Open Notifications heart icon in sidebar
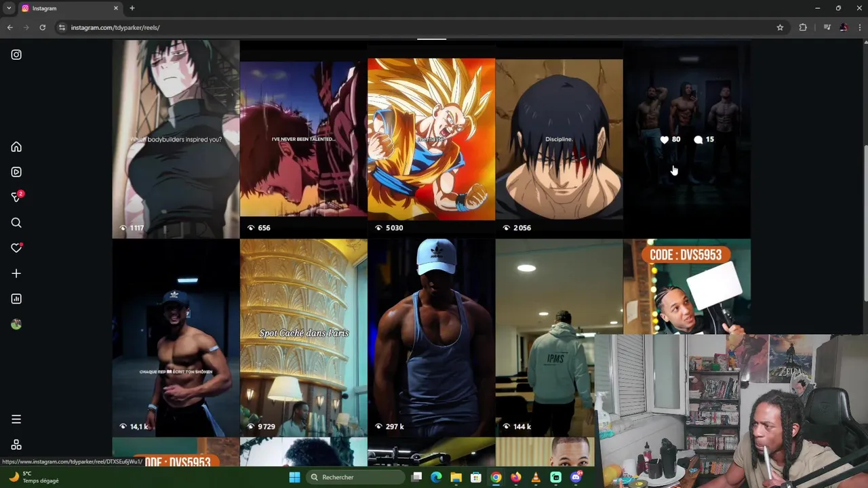Screen dimensions: 868x488 pyautogui.click(x=16, y=248)
